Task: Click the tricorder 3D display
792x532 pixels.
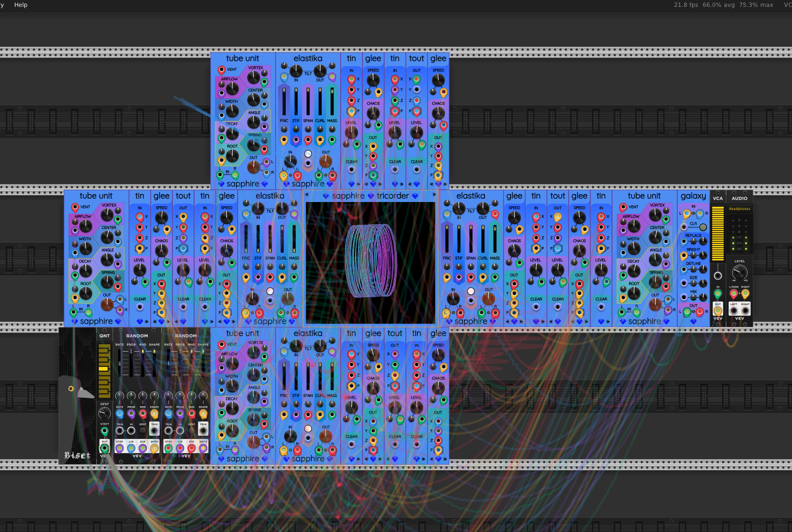Action: [370, 262]
